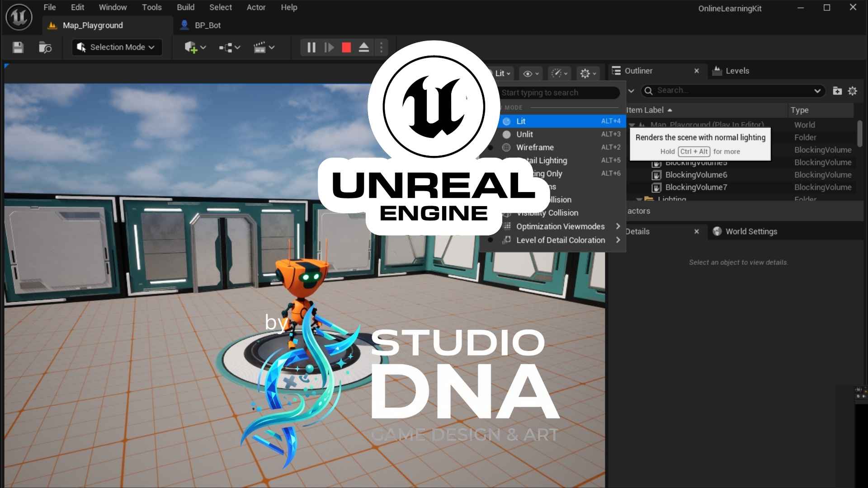
Task: Open the Outliner settings gear
Action: (x=853, y=91)
